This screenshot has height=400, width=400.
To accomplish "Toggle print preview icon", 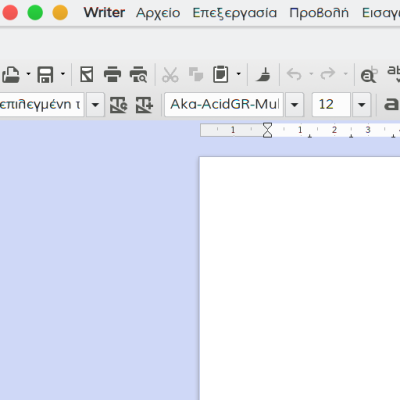I will (138, 74).
